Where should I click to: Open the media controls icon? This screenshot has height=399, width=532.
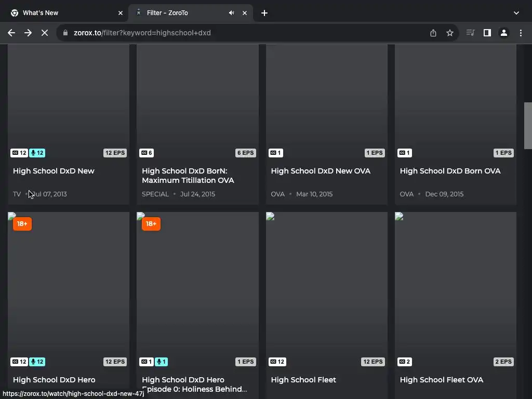(470, 33)
